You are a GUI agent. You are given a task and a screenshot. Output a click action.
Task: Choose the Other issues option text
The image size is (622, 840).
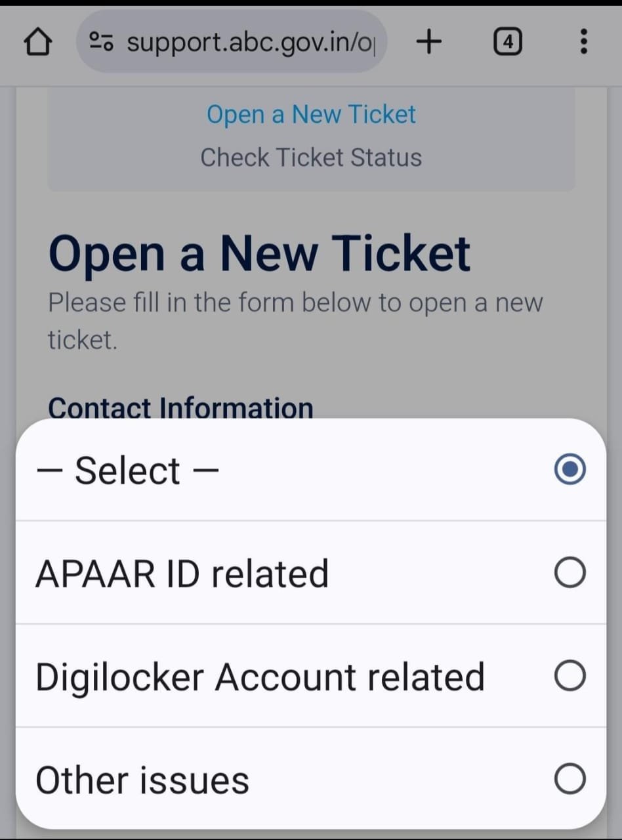[142, 780]
